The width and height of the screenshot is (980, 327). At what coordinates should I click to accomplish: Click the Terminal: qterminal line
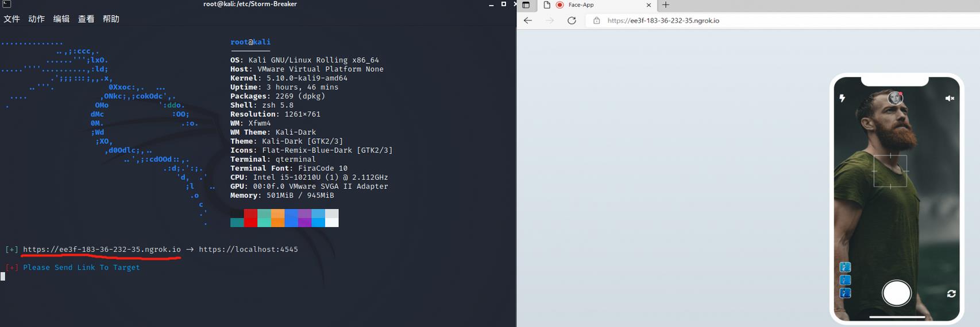pyautogui.click(x=273, y=159)
